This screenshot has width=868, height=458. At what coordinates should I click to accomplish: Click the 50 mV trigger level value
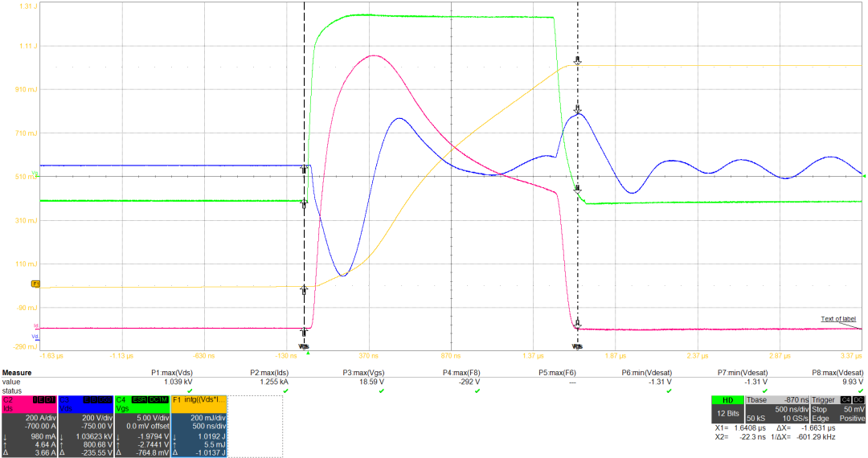pyautogui.click(x=854, y=409)
